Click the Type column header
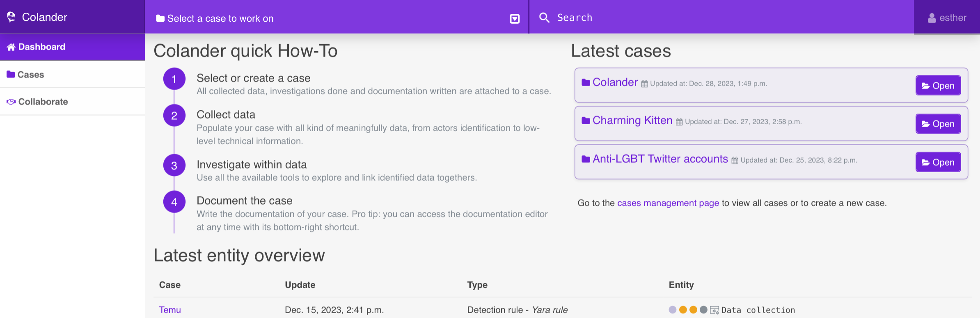Image resolution: width=980 pixels, height=318 pixels. pyautogui.click(x=477, y=285)
